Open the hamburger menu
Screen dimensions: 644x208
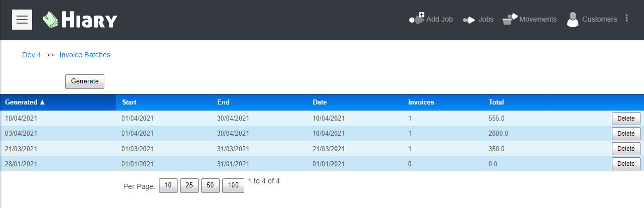click(x=22, y=20)
